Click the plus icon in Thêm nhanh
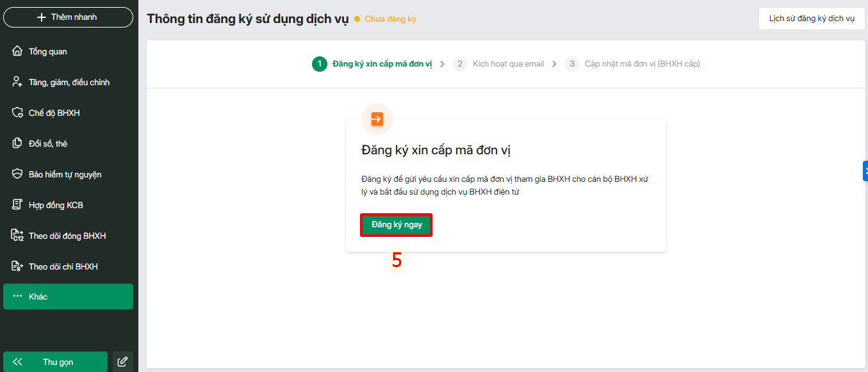This screenshot has height=372, width=868. pos(42,17)
